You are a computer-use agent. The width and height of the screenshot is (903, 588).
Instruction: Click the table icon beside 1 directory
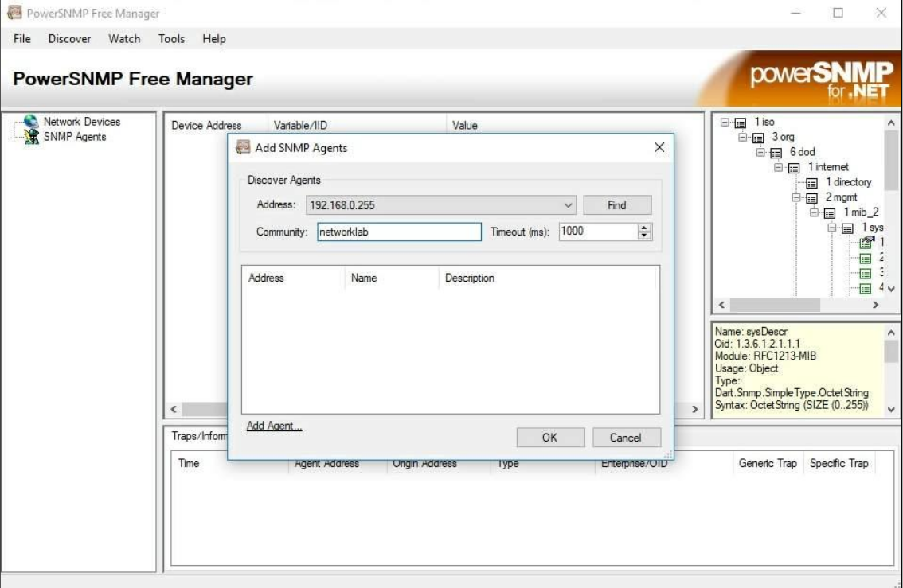812,183
